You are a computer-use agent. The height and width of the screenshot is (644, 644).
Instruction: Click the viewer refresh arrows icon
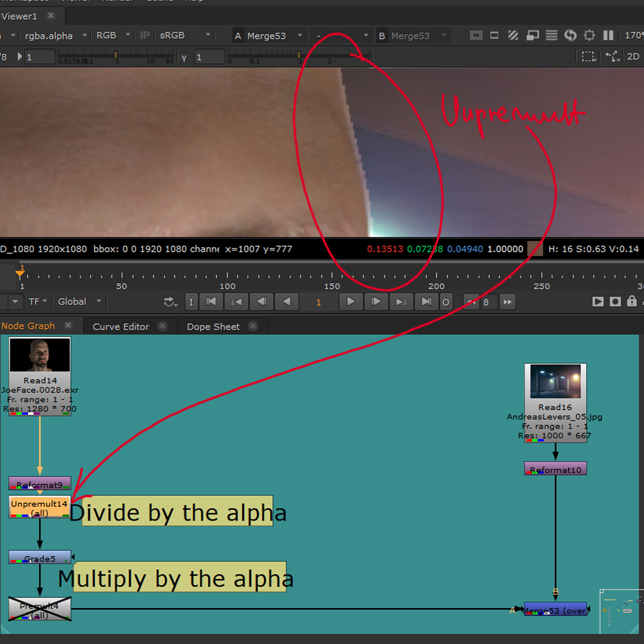pyautogui.click(x=570, y=35)
